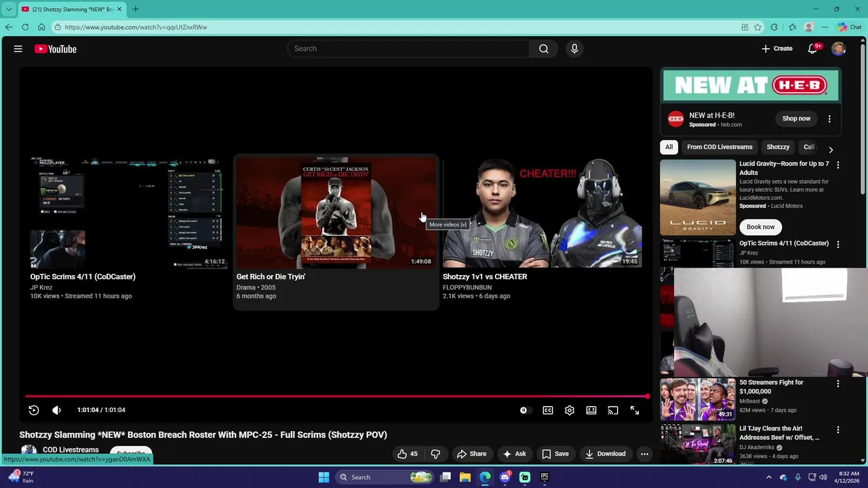Add page to favorites star
This screenshot has height=488, width=868.
pyautogui.click(x=757, y=27)
